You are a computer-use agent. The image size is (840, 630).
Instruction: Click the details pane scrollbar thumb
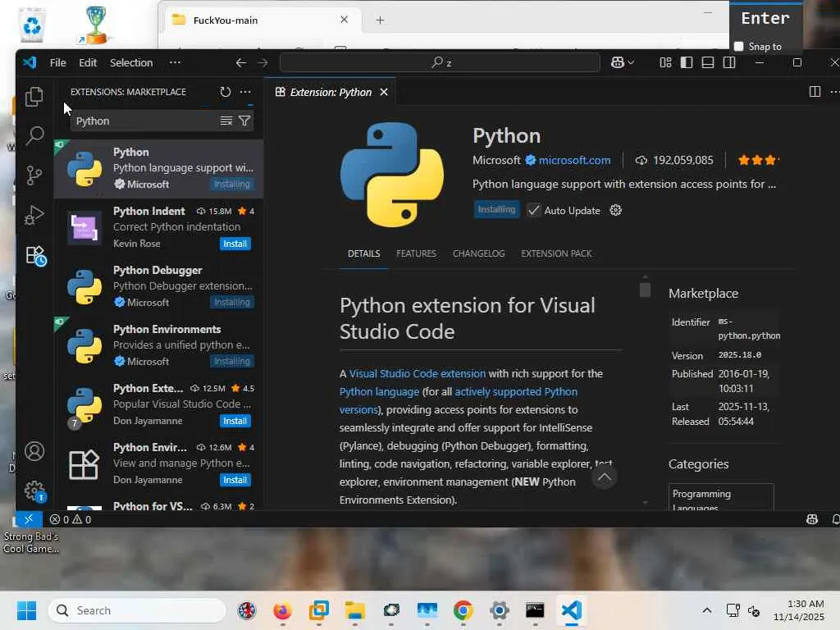tap(645, 290)
